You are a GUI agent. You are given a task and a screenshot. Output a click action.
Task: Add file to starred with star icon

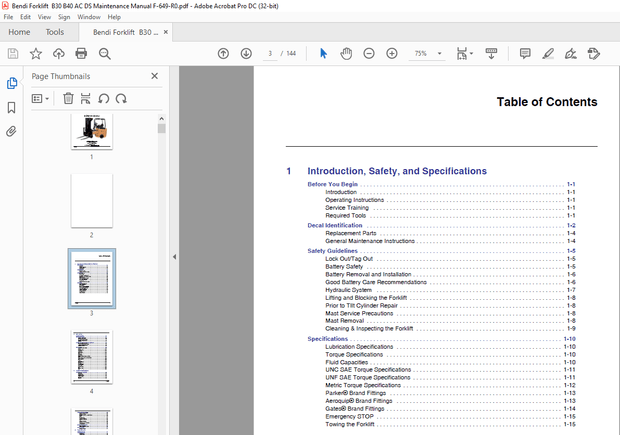pos(36,53)
